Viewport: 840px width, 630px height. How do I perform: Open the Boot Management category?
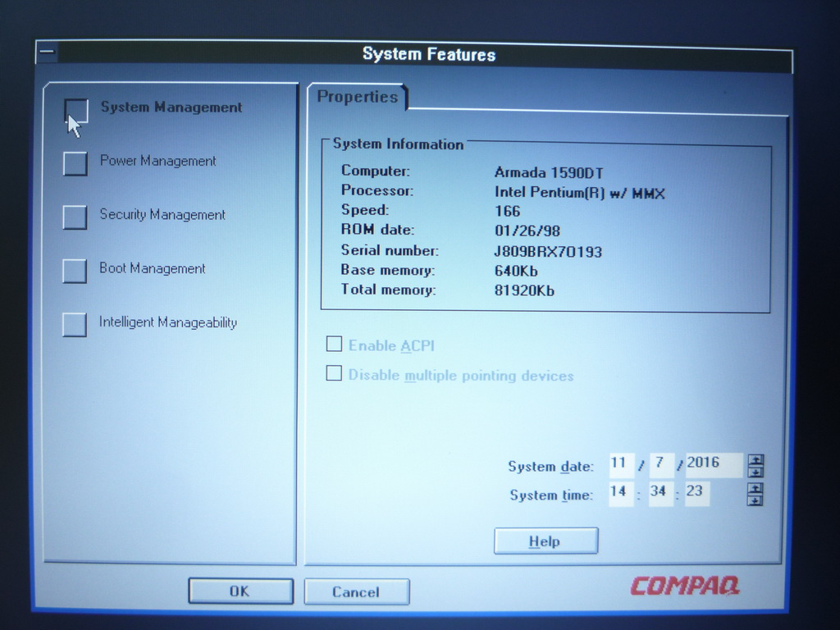(x=75, y=271)
